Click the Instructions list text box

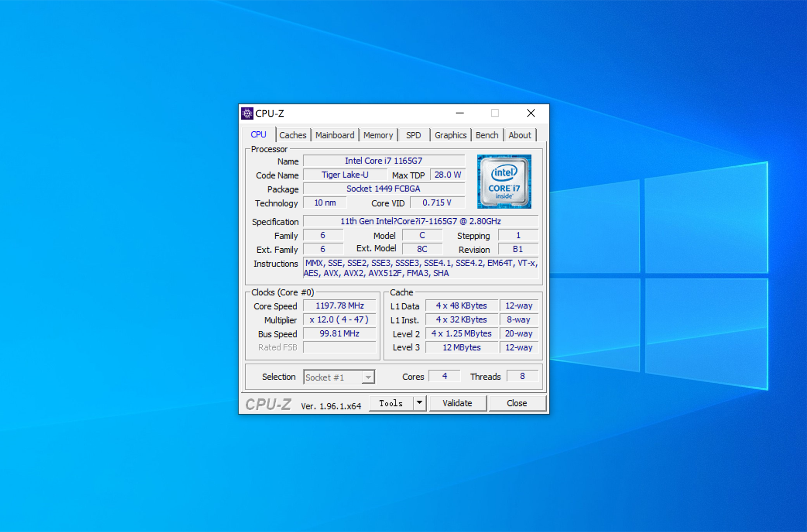click(421, 268)
